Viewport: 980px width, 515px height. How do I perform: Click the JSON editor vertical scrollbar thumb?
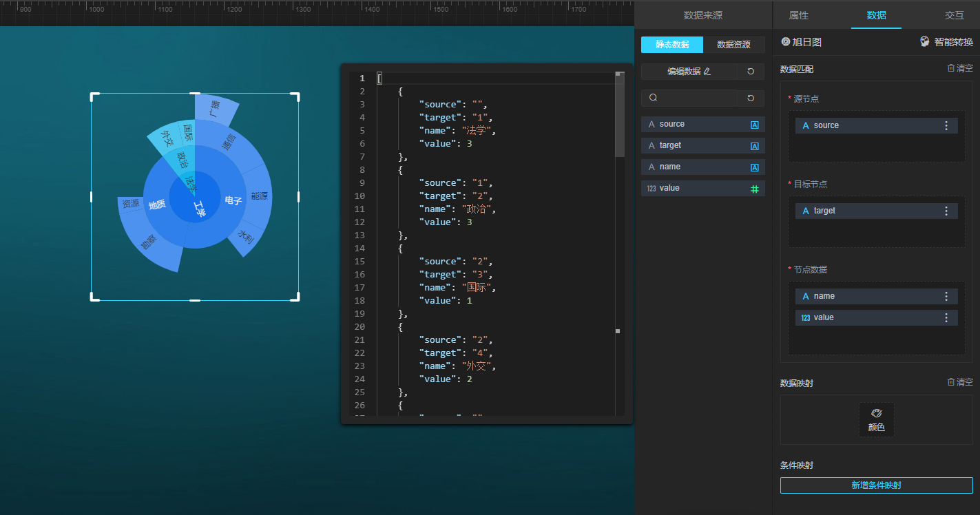[x=620, y=114]
